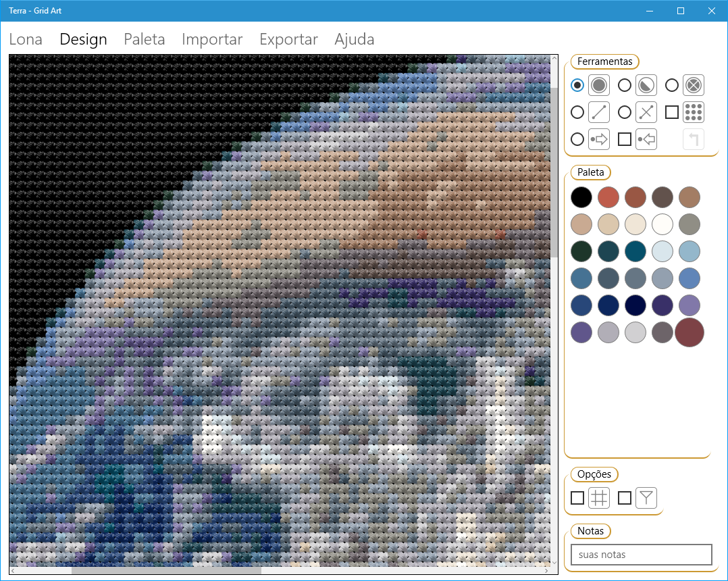
Task: Tick the checkbox beside the nine-dot icon
Action: pyautogui.click(x=672, y=112)
